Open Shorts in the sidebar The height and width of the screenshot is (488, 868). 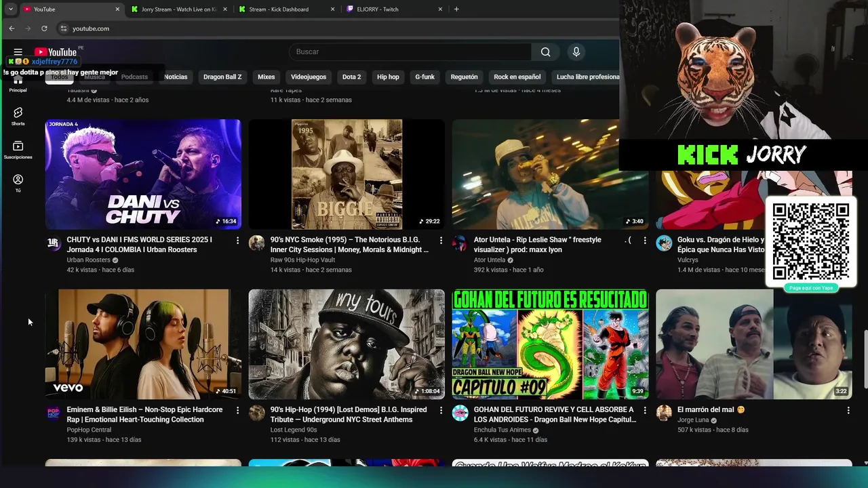click(18, 116)
